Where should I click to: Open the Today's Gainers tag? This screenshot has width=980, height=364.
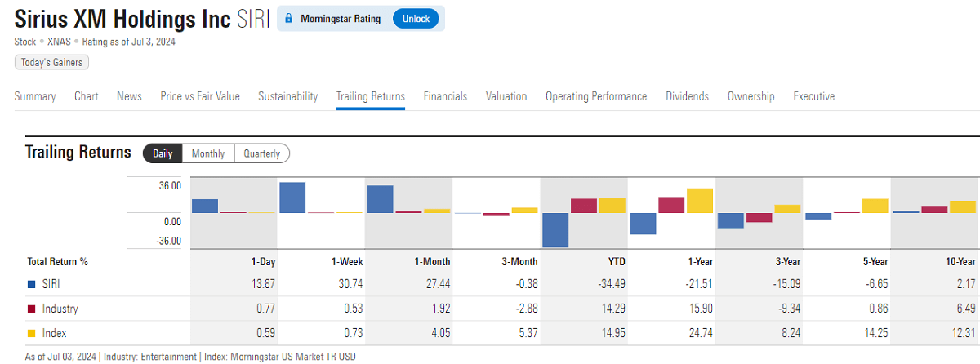click(x=51, y=62)
